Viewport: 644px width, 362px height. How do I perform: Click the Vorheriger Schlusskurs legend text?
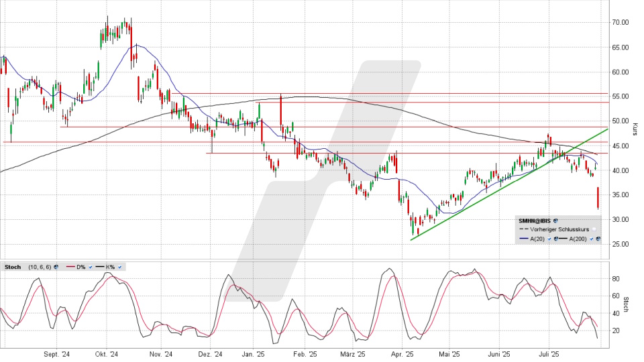click(559, 229)
